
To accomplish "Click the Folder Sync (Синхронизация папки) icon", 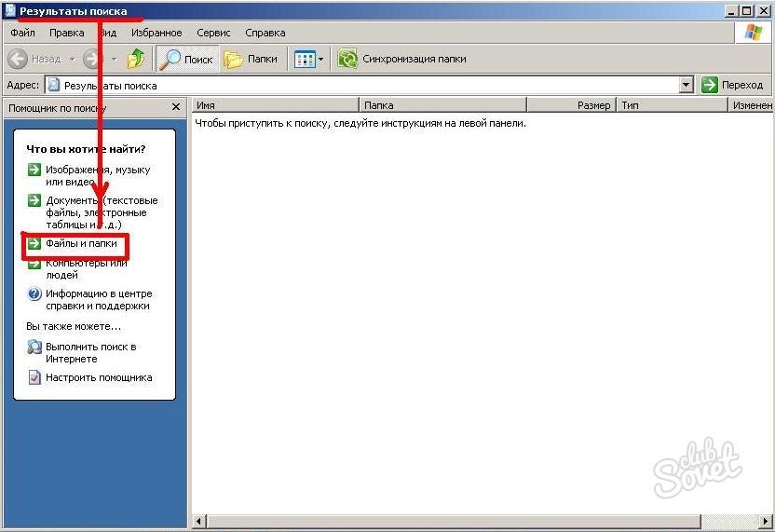I will (x=348, y=59).
